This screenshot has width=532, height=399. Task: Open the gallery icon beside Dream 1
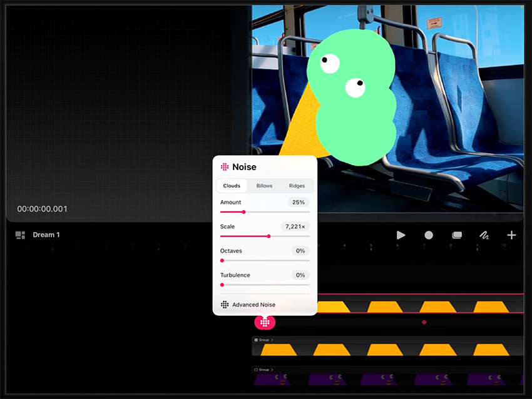coord(21,235)
